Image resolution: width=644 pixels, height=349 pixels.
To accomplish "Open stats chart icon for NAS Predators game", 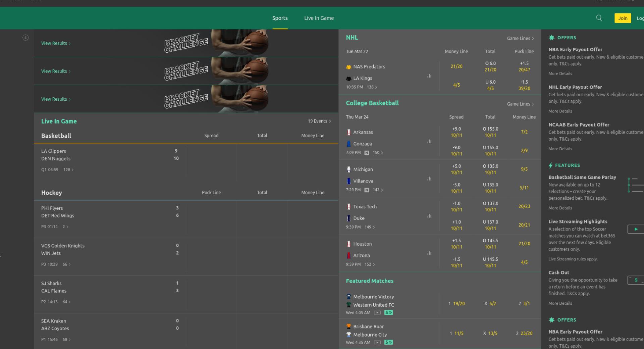I will coord(429,76).
